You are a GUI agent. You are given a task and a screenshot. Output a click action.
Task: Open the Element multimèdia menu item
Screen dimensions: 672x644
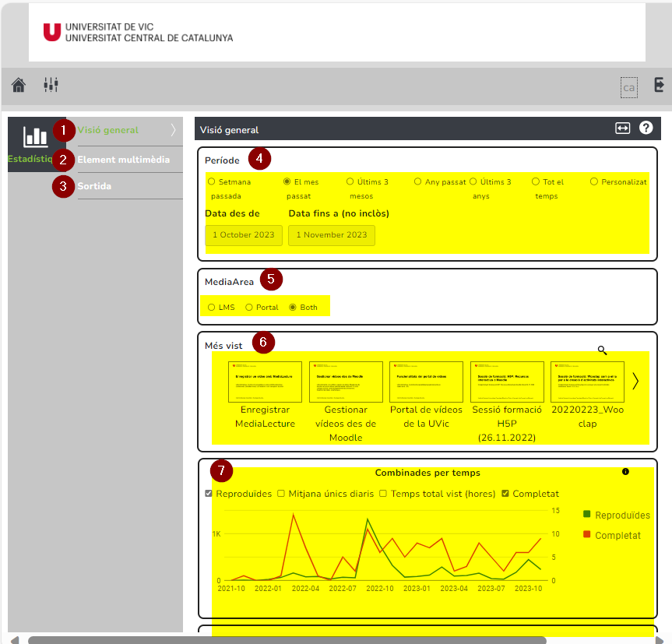(x=124, y=160)
